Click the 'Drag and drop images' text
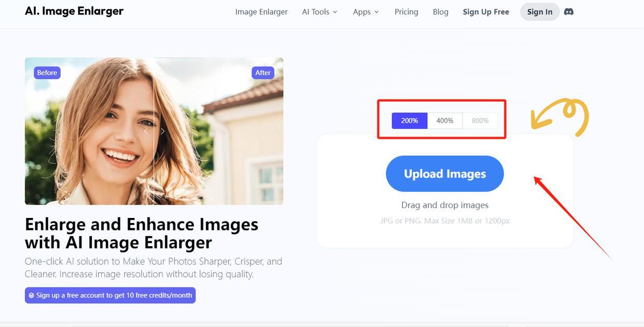This screenshot has height=327, width=644. tap(445, 205)
